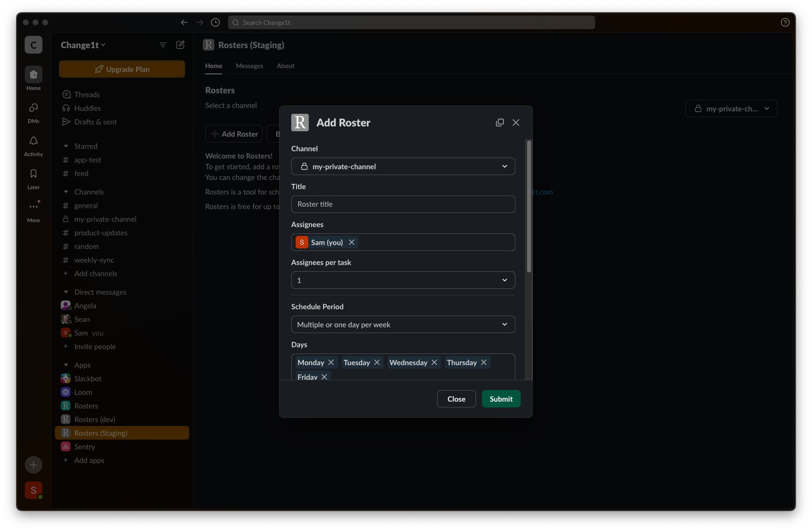812x531 pixels.
Task: Switch to the Messages tab
Action: pyautogui.click(x=249, y=66)
